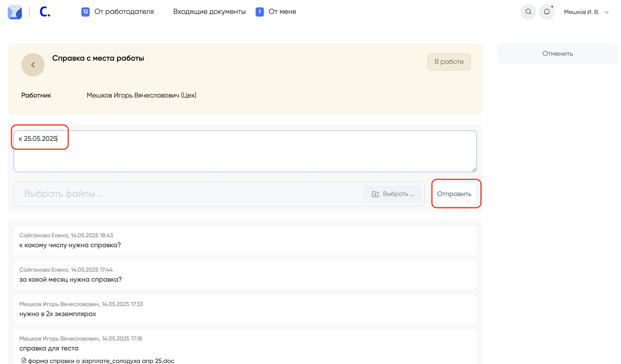The width and height of the screenshot is (621, 364).
Task: Go back with the round arrow button
Action: (x=33, y=65)
